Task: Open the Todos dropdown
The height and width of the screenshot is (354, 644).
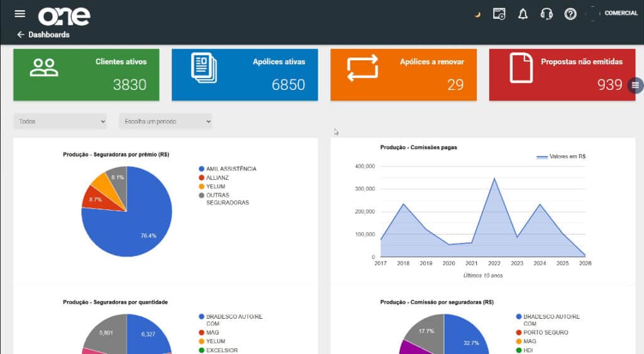Action: (60, 121)
